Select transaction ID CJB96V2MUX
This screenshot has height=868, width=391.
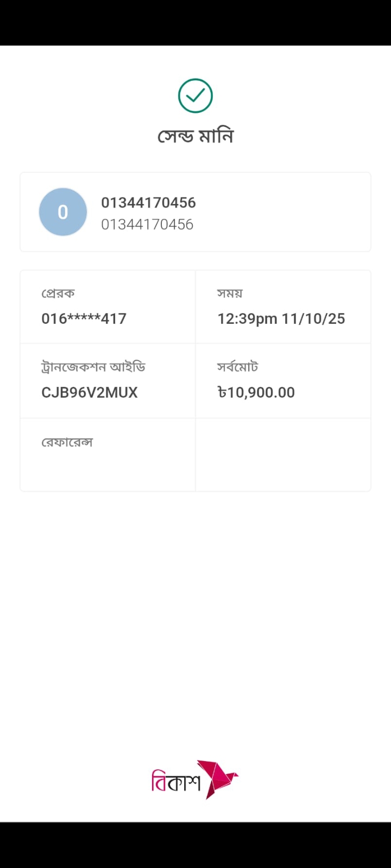90,392
